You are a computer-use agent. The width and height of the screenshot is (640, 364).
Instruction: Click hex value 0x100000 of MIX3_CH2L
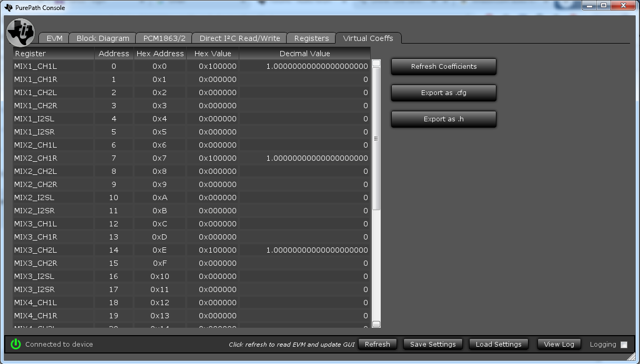click(x=218, y=250)
